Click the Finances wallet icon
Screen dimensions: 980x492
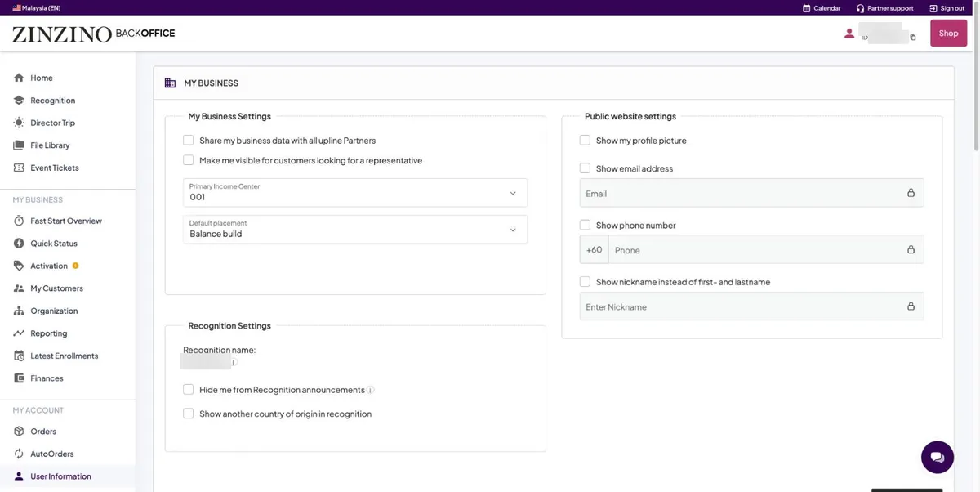(x=19, y=378)
